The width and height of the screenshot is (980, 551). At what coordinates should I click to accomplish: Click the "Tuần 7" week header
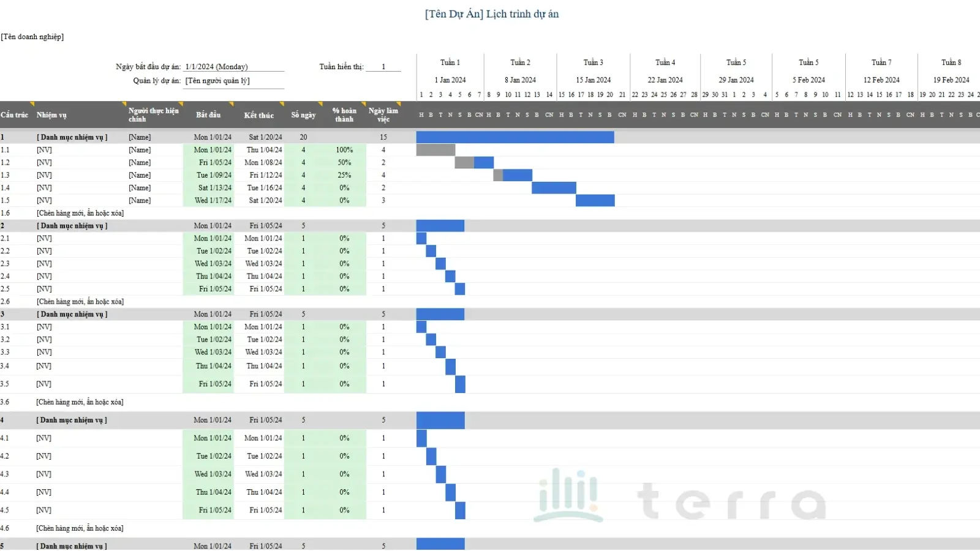point(881,62)
